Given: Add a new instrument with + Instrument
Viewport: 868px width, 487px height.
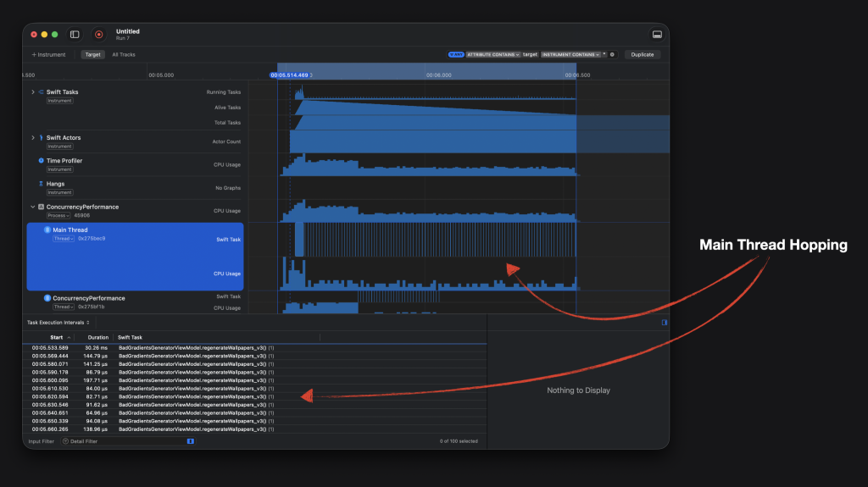Looking at the screenshot, I should [x=48, y=55].
